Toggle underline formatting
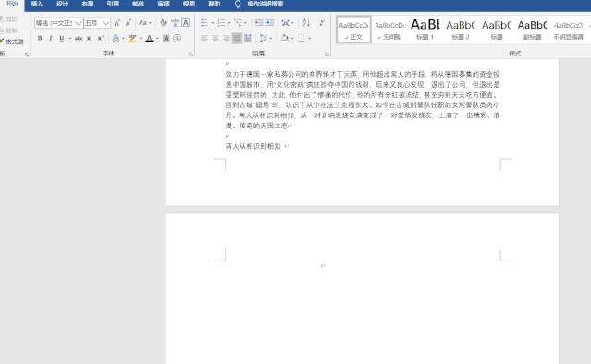This screenshot has width=591, height=364. (62, 39)
